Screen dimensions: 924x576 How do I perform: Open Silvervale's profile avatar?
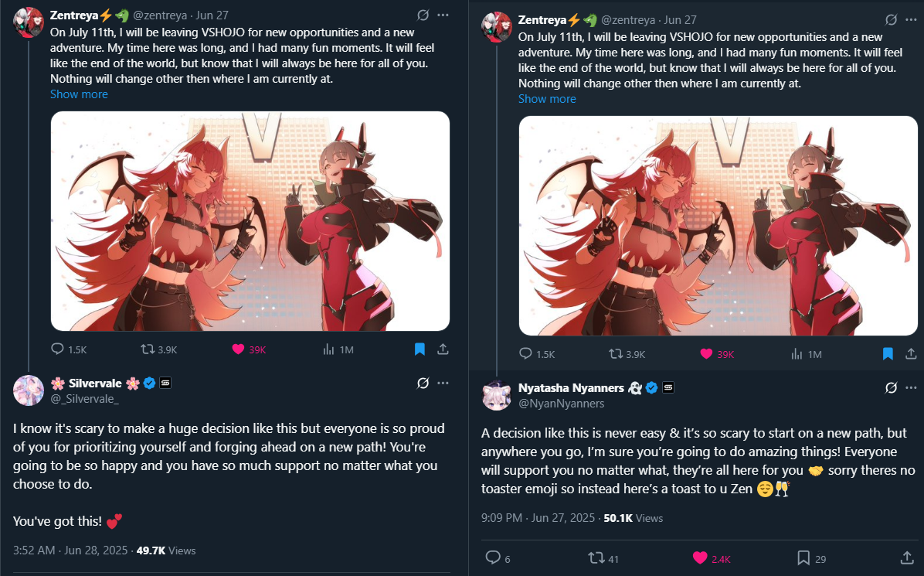29,390
